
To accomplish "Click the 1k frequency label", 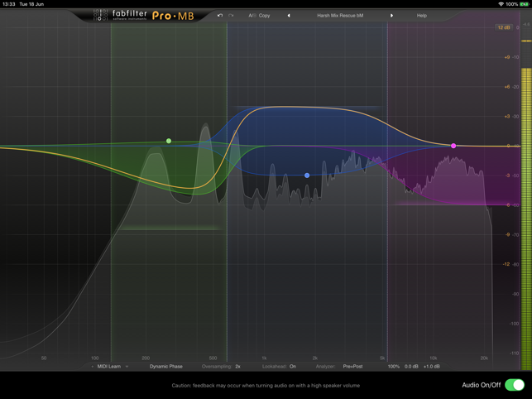I will click(x=264, y=358).
